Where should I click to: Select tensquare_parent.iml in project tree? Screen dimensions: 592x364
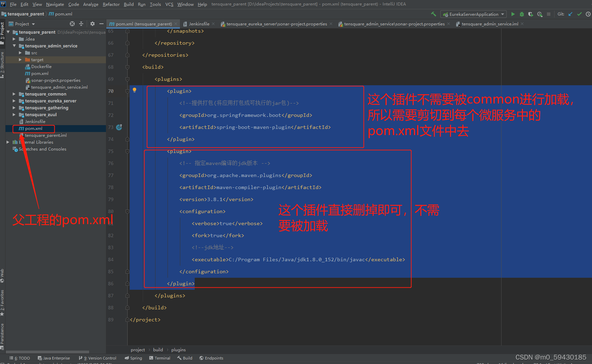click(46, 135)
